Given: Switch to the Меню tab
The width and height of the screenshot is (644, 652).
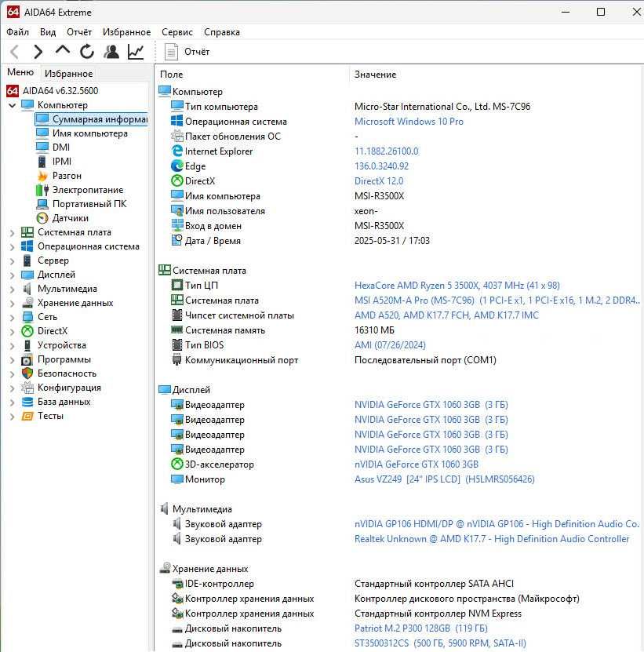Looking at the screenshot, I should [x=20, y=72].
